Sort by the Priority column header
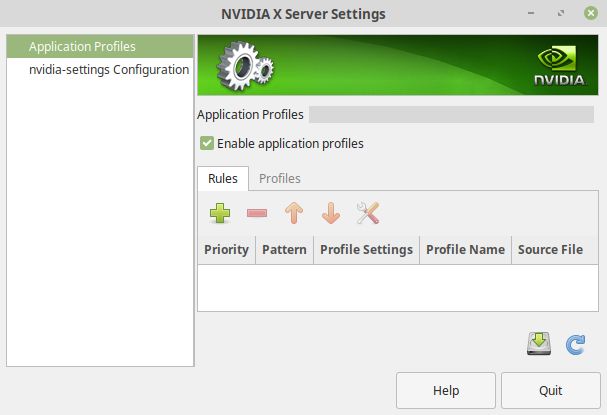The width and height of the screenshot is (607, 415). pyautogui.click(x=226, y=250)
